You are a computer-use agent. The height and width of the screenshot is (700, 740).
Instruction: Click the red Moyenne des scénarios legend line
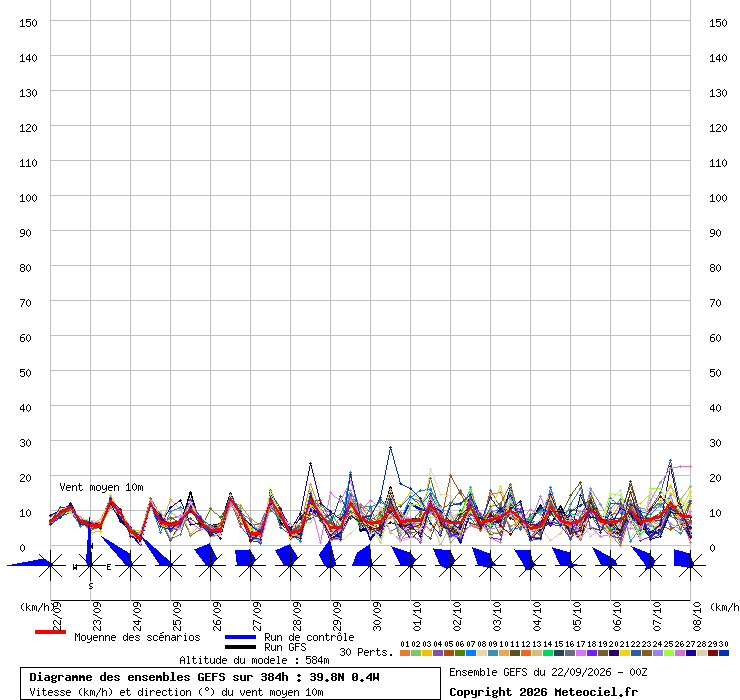pyautogui.click(x=50, y=632)
